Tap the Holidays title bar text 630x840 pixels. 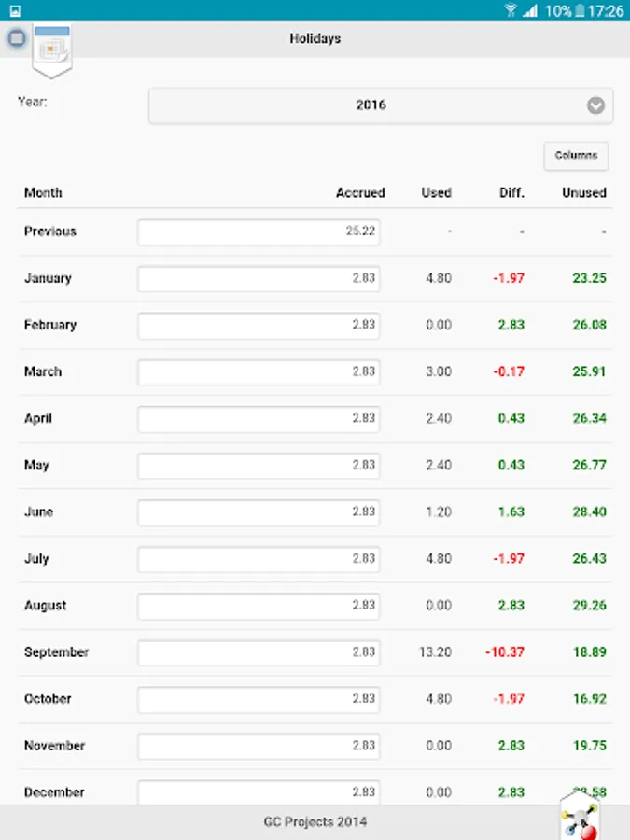[315, 39]
